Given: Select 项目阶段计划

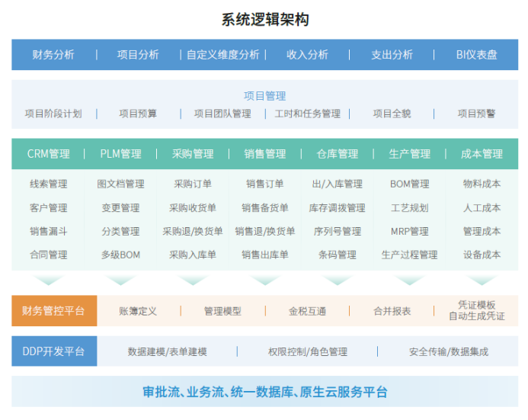Looking at the screenshot, I should [x=53, y=114].
